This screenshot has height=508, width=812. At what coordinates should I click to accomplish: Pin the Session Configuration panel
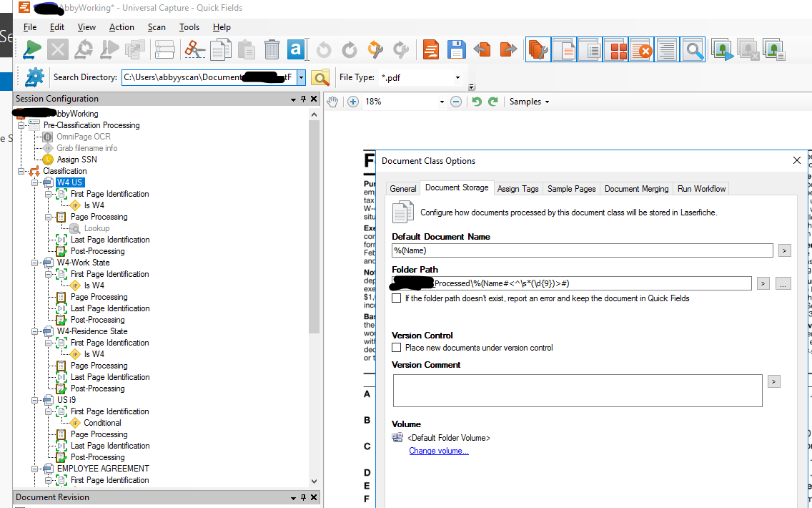coord(304,99)
